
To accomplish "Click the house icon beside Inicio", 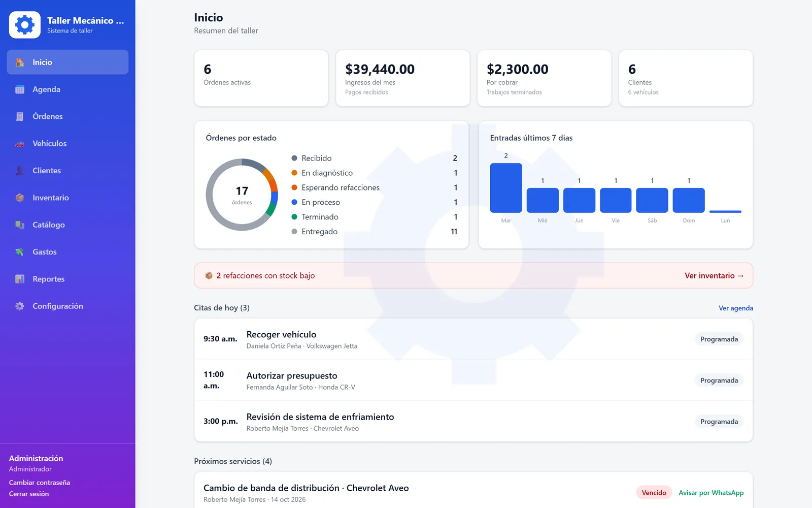I will [x=20, y=62].
